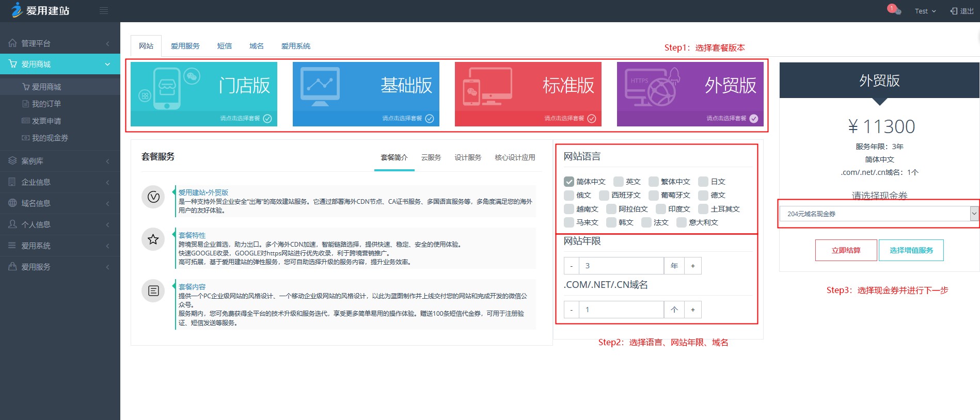Click the checkmark circle on 标准版 card

592,118
